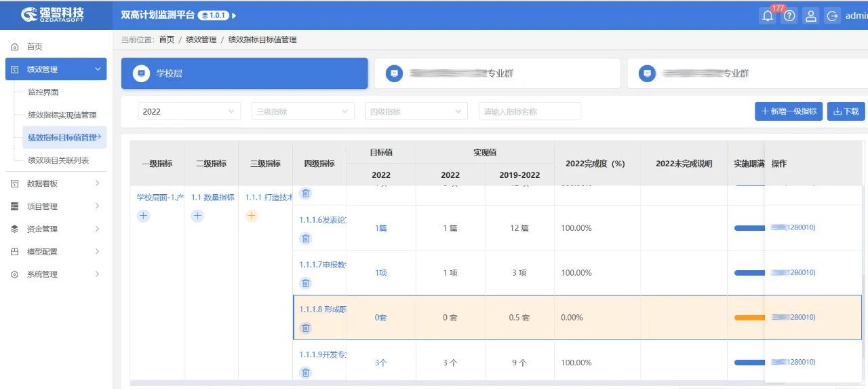Image resolution: width=868 pixels, height=389 pixels.
Task: Click the 下载 button
Action: (846, 111)
